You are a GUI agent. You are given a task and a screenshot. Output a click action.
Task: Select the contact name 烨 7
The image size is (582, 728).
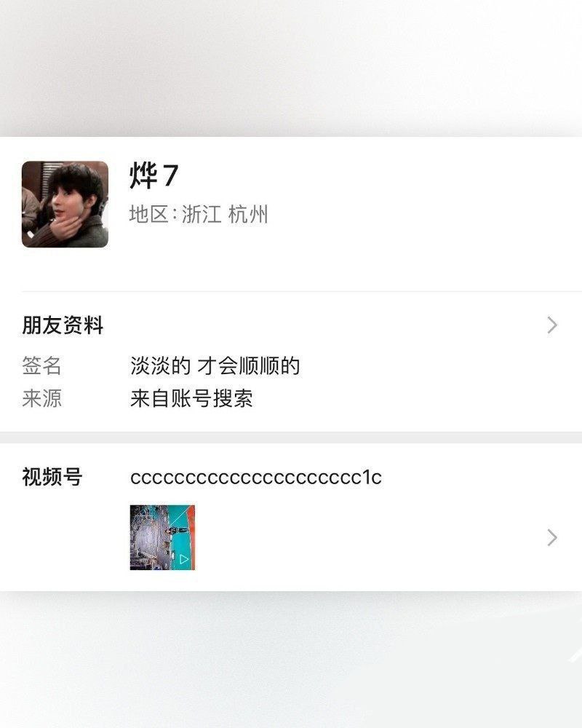pos(154,175)
